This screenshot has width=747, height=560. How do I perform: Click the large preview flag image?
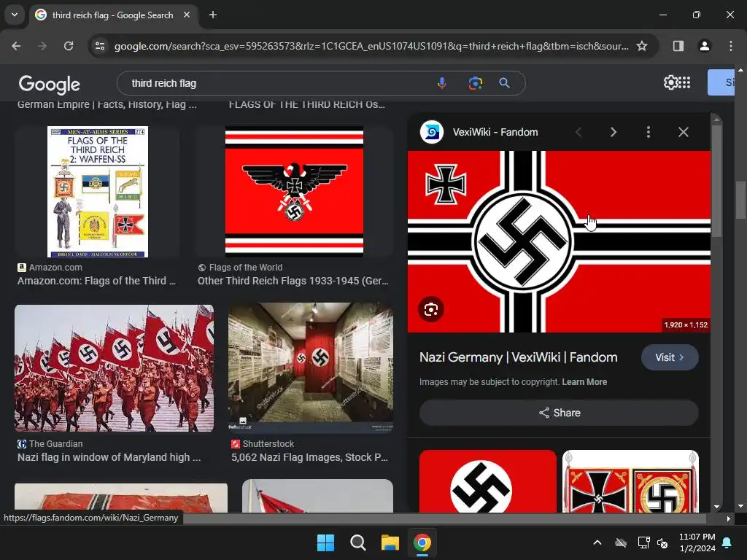tap(559, 241)
